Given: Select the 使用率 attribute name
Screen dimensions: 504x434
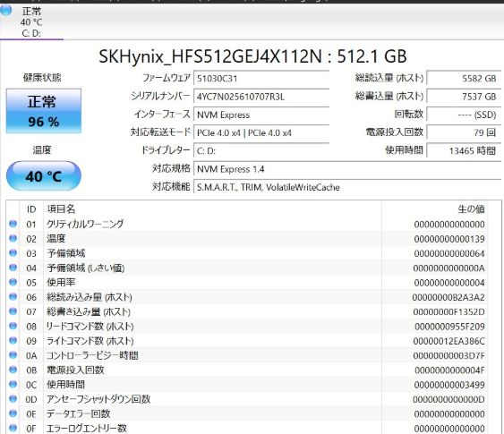Looking at the screenshot, I should point(61,283).
